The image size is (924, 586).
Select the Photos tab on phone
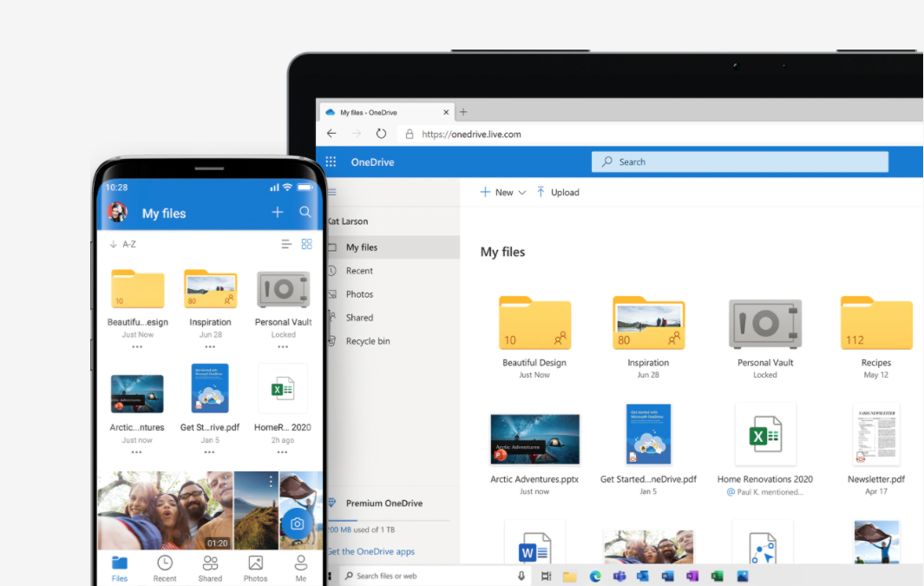tap(255, 569)
